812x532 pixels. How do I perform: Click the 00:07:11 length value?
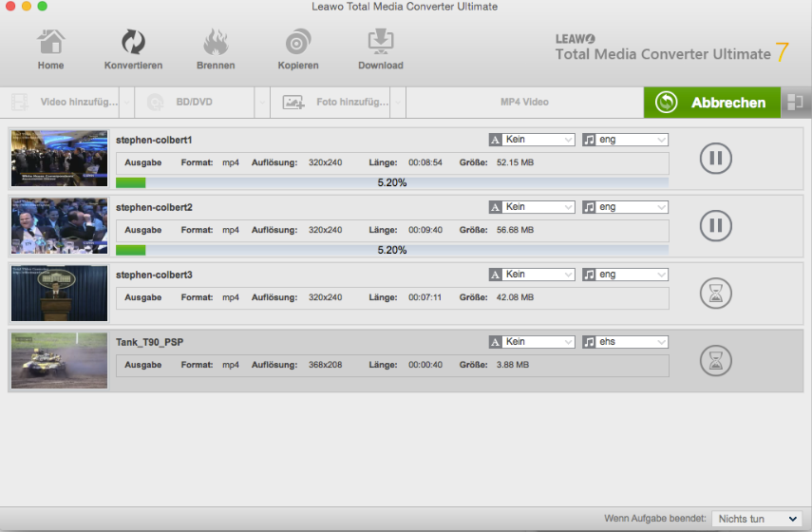(425, 296)
